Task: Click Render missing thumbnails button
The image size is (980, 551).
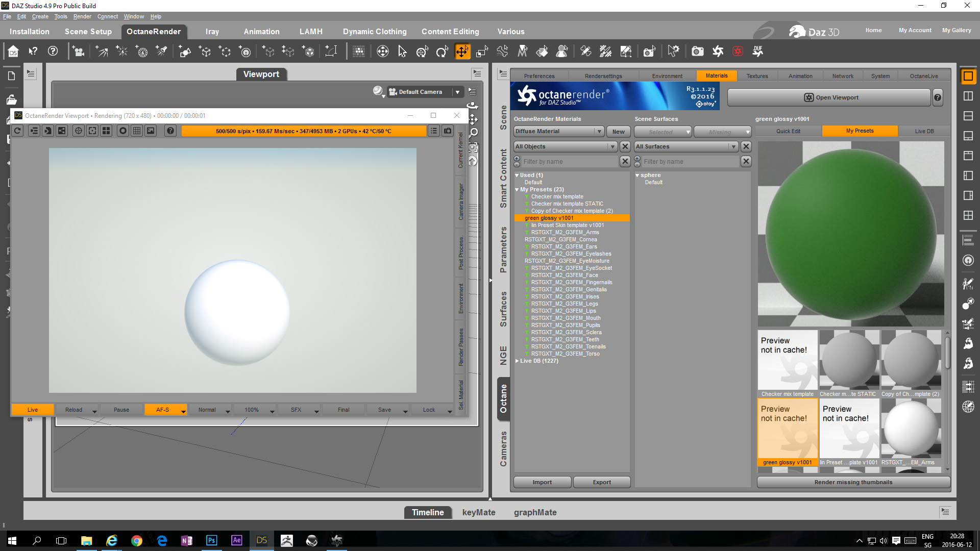Action: click(x=853, y=482)
